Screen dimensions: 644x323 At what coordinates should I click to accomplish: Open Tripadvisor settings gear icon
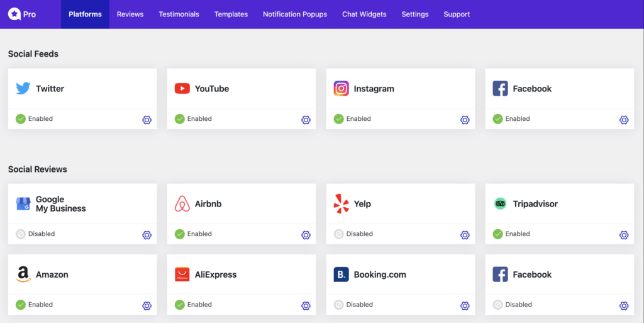click(623, 235)
